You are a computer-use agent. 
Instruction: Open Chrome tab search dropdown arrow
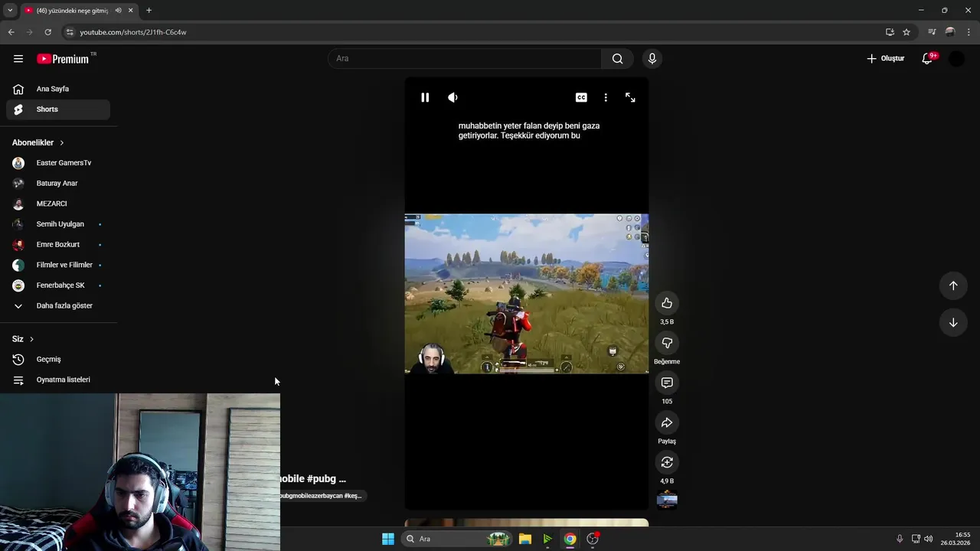coord(10,10)
